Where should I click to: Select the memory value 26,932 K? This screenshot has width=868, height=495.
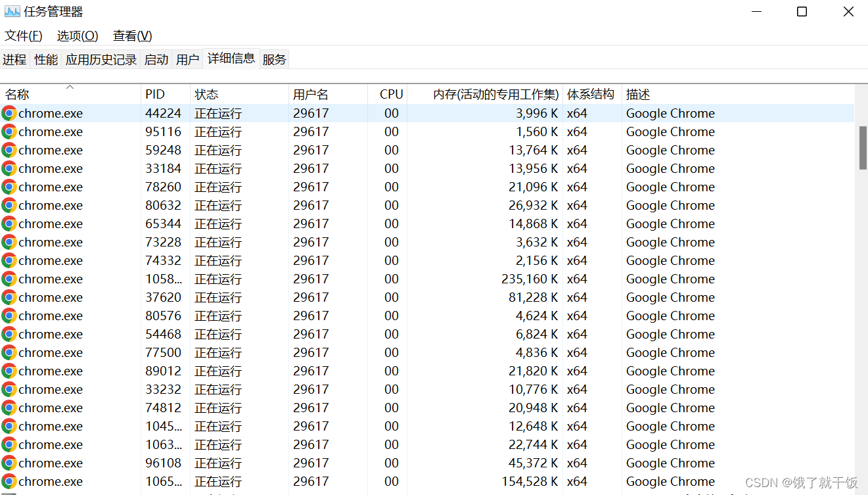pos(533,205)
